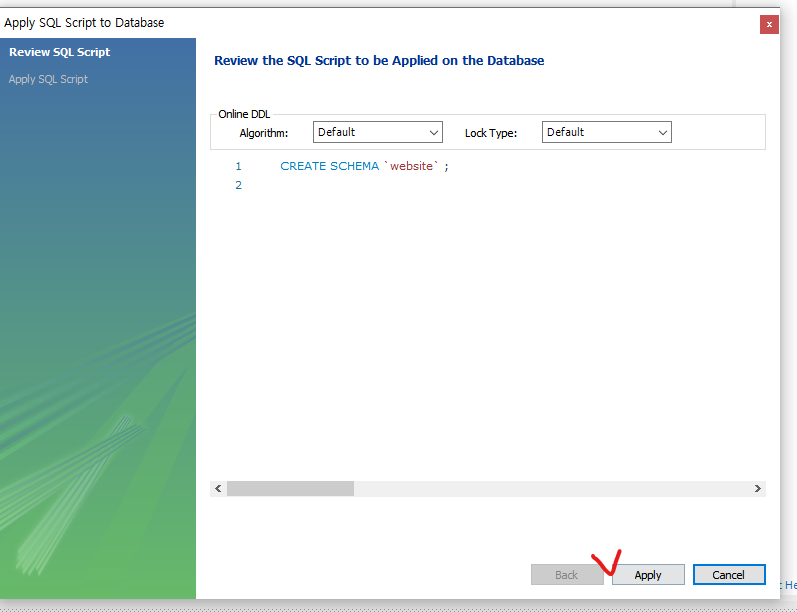Click the horizontal scrollbar left arrow

pyautogui.click(x=218, y=488)
